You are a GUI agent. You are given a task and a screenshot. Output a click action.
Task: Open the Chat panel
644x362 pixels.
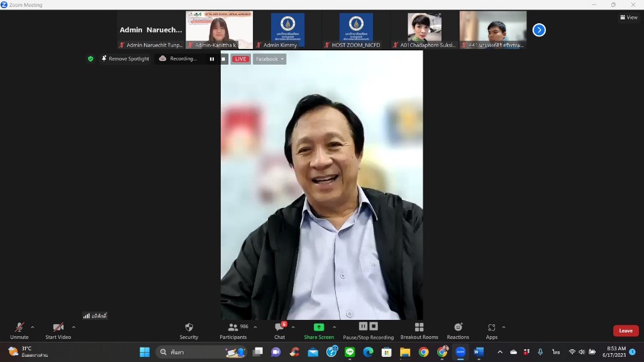click(x=280, y=331)
